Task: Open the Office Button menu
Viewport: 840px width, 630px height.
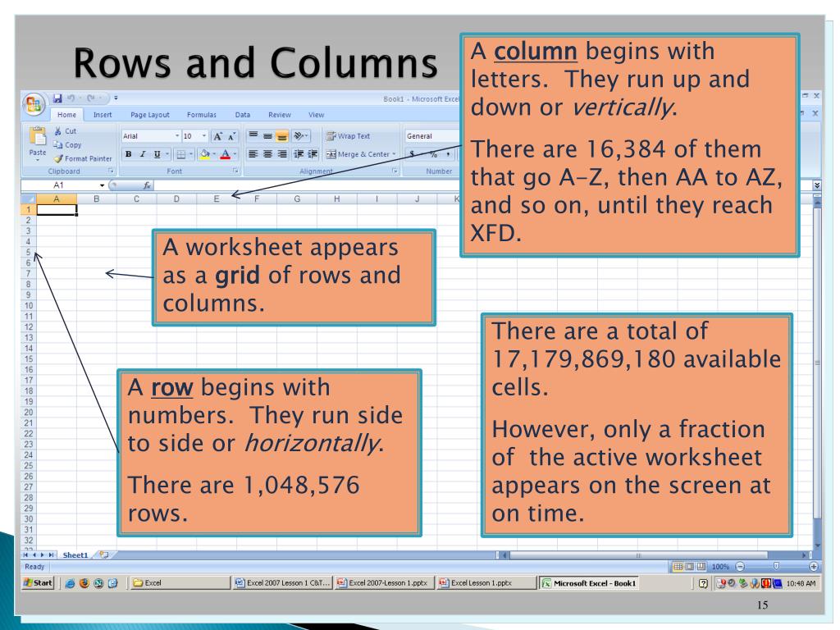Action: (x=33, y=103)
